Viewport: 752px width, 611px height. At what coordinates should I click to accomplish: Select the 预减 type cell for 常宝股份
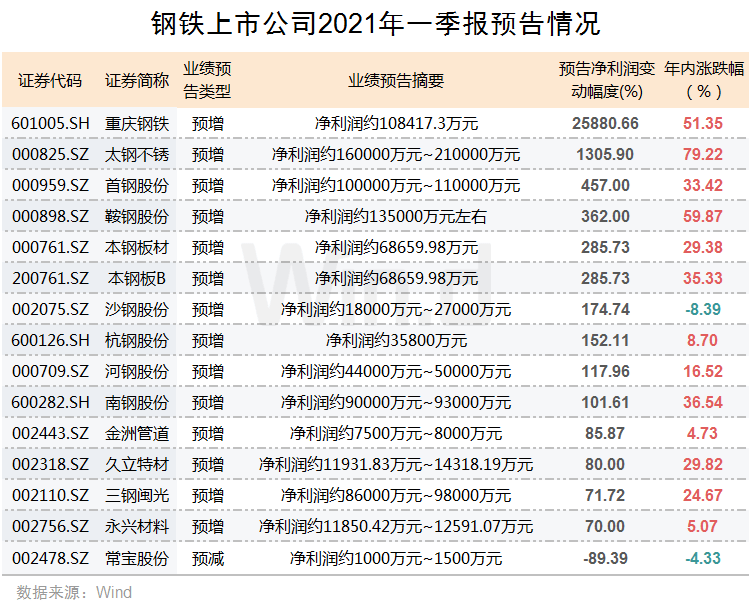click(209, 558)
